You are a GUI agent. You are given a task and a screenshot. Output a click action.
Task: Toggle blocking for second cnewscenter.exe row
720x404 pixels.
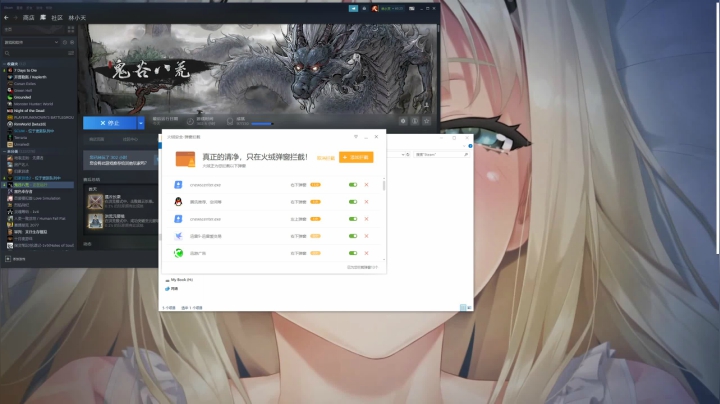[353, 219]
